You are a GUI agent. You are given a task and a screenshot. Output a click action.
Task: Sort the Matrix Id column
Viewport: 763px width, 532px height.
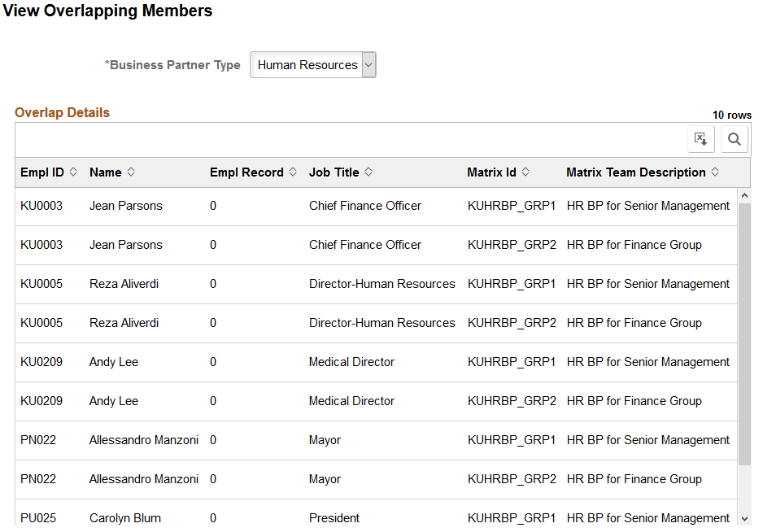tap(529, 172)
